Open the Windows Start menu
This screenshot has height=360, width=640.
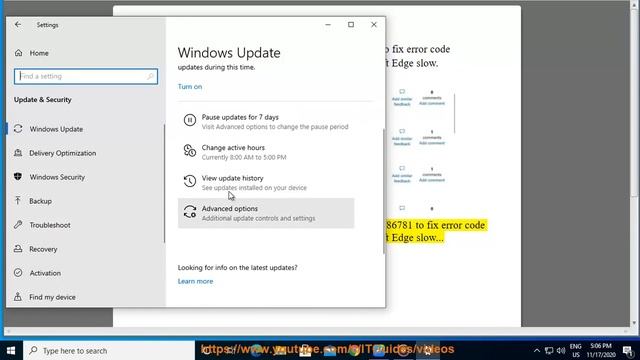point(11,351)
